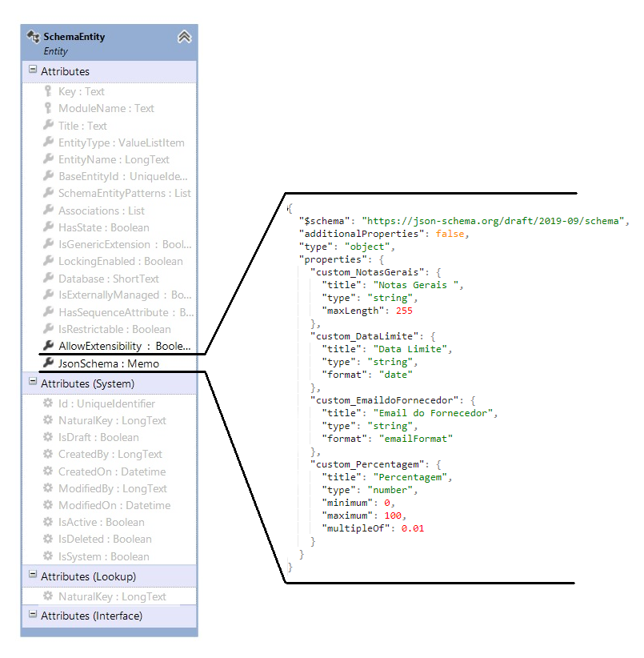Select the Id : UniqueIdentifier system attribute
This screenshot has height=658, width=644.
coord(106,403)
